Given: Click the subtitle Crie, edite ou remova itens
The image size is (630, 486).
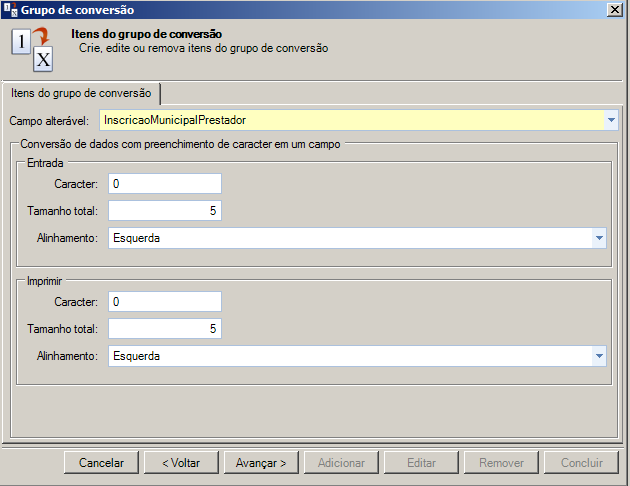Looking at the screenshot, I should coord(203,48).
